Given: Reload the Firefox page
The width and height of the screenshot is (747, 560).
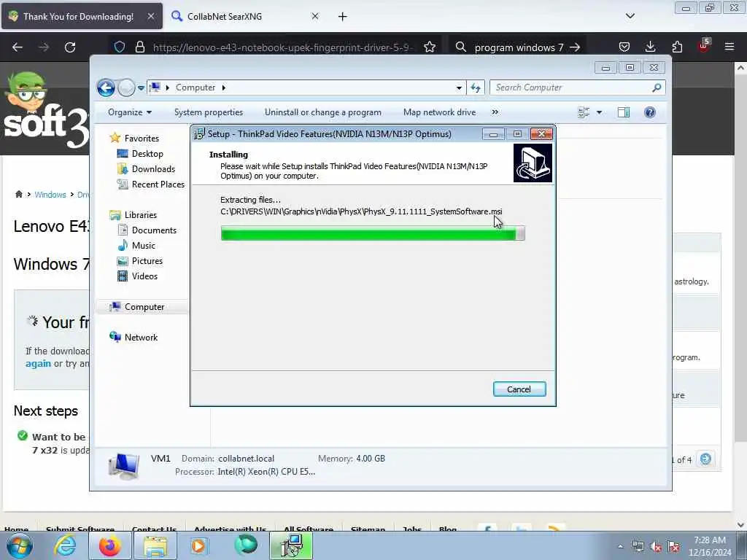Looking at the screenshot, I should [x=70, y=47].
